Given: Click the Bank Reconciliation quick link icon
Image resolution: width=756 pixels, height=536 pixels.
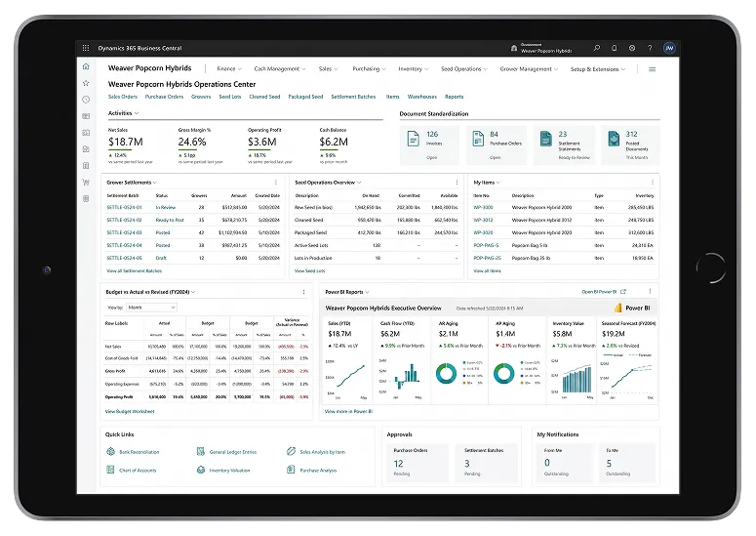Looking at the screenshot, I should point(111,452).
